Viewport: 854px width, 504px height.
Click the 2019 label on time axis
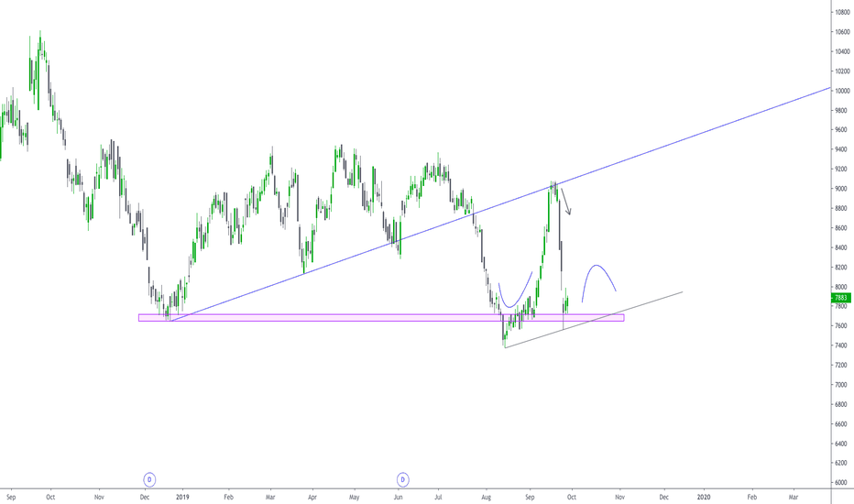pos(182,497)
